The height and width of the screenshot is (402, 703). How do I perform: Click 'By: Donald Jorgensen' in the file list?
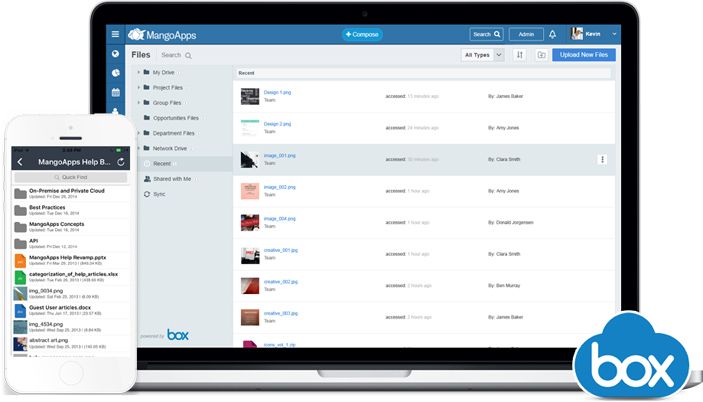(x=511, y=222)
